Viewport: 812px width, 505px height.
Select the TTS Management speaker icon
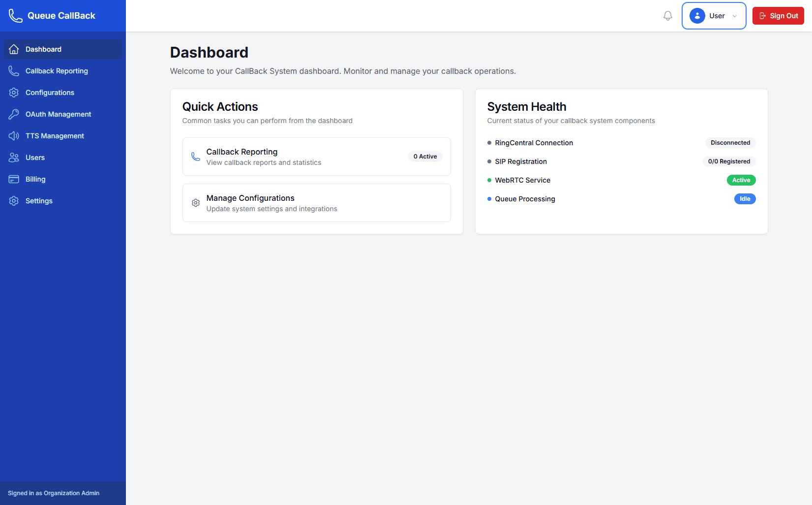click(14, 135)
